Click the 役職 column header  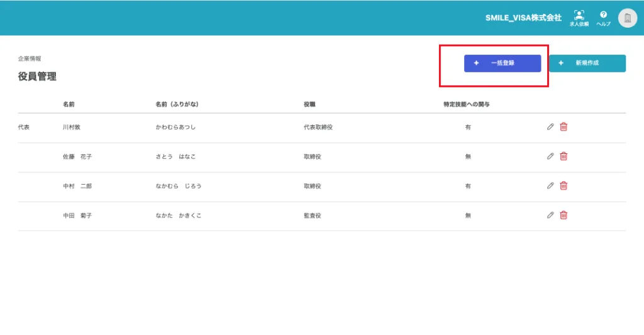pyautogui.click(x=309, y=104)
